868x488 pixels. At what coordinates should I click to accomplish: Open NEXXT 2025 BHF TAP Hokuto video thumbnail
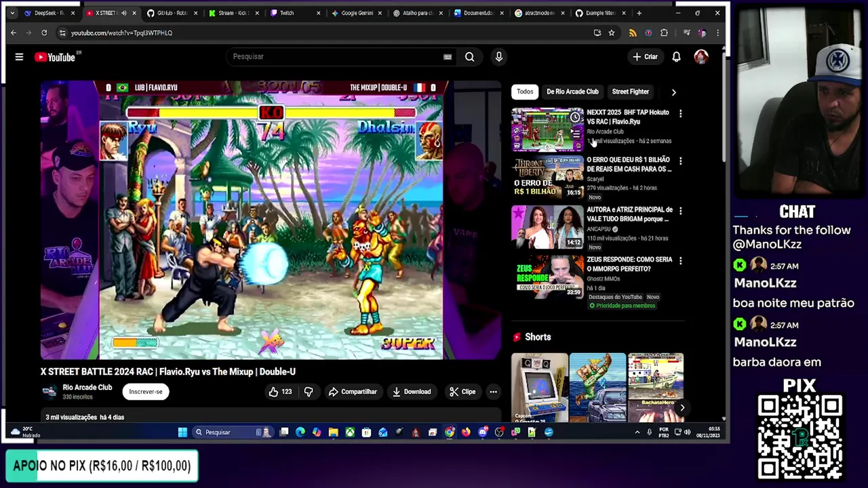(x=547, y=129)
